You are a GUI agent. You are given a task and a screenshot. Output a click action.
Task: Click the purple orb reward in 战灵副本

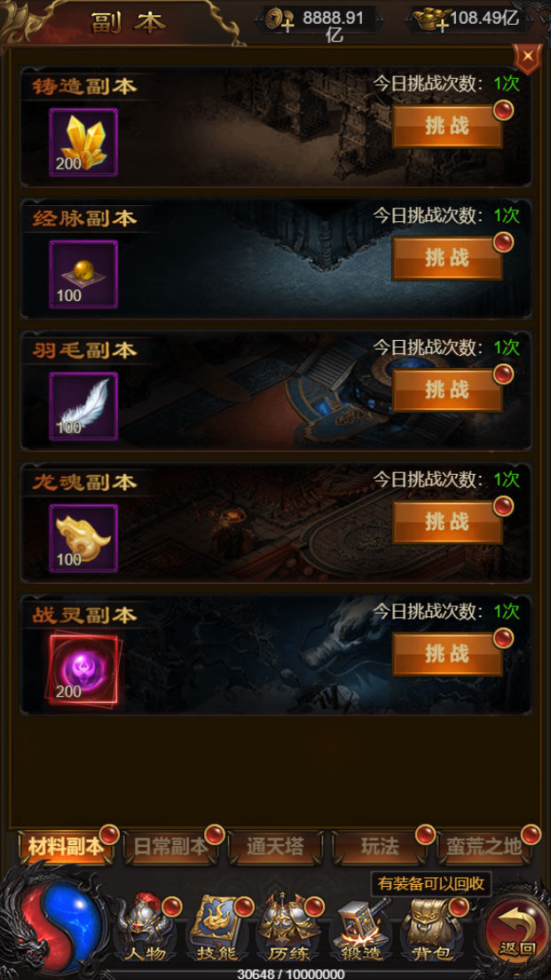(83, 670)
